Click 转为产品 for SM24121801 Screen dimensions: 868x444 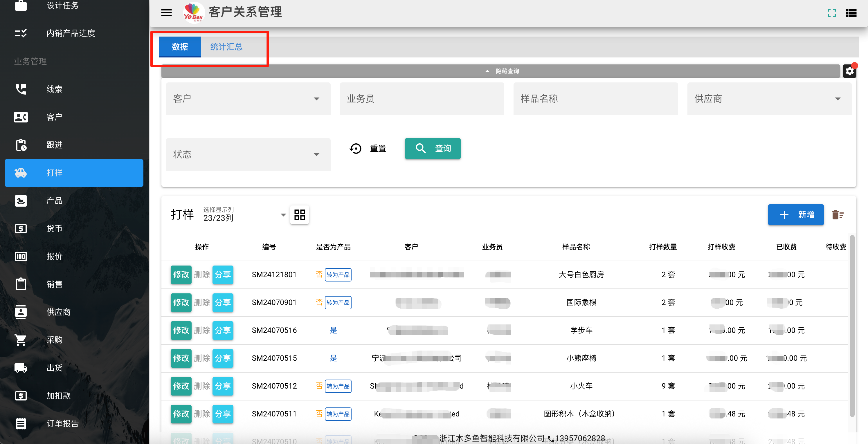click(338, 275)
